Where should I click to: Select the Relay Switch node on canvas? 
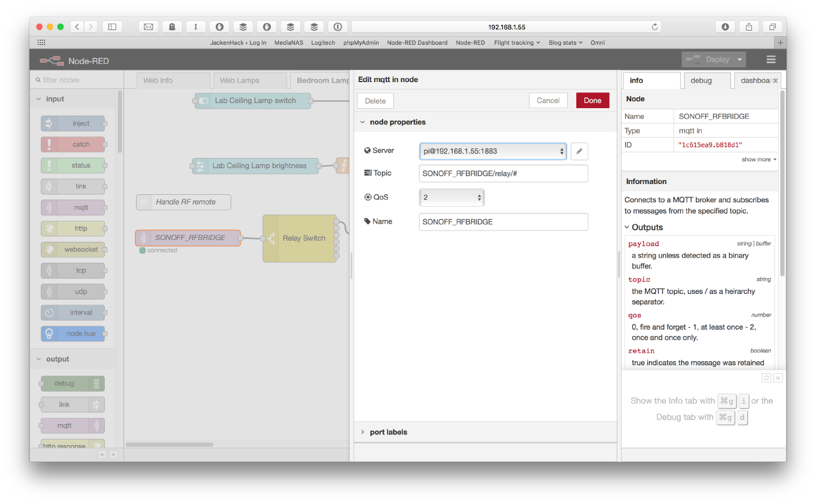click(300, 238)
